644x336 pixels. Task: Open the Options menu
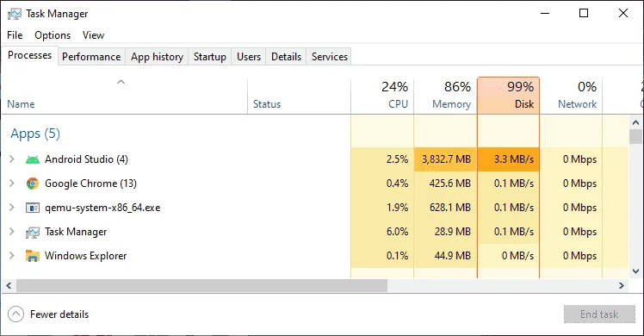coord(53,35)
